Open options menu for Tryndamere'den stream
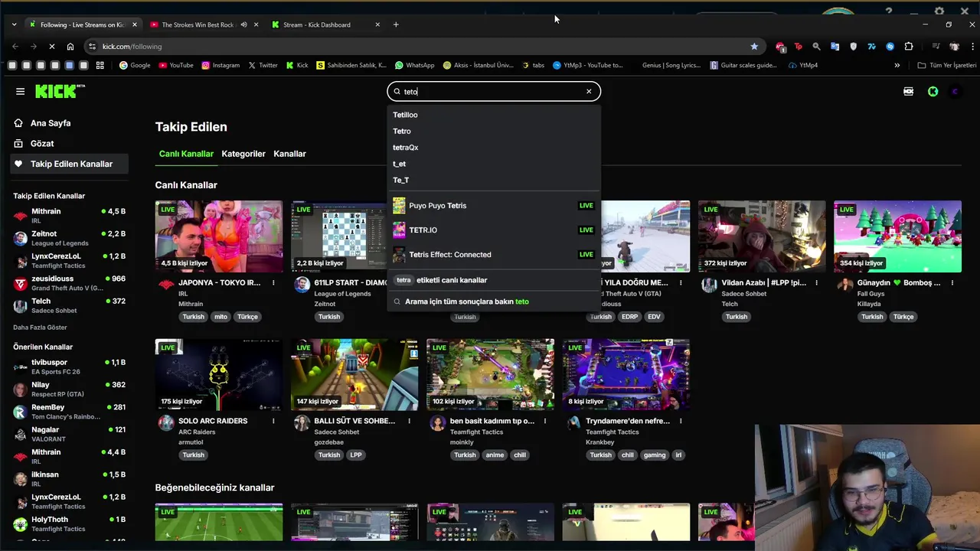This screenshot has height=551, width=980. [681, 421]
